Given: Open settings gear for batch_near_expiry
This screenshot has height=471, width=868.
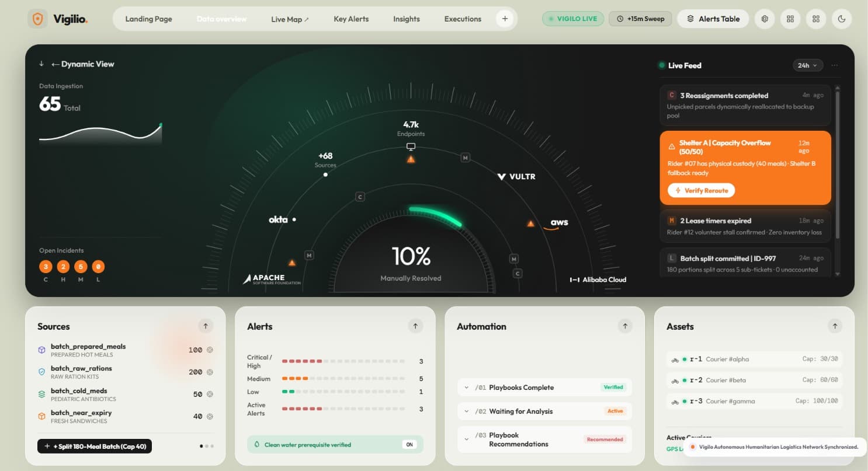Looking at the screenshot, I should pos(210,416).
